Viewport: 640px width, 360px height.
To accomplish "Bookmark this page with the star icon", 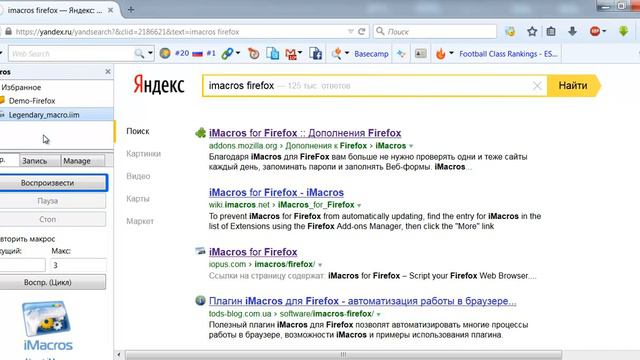I will tap(532, 31).
